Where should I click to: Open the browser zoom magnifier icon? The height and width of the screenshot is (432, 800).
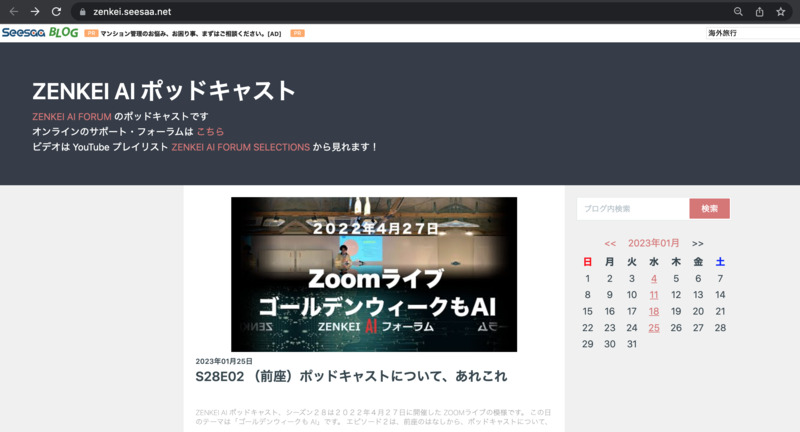738,12
